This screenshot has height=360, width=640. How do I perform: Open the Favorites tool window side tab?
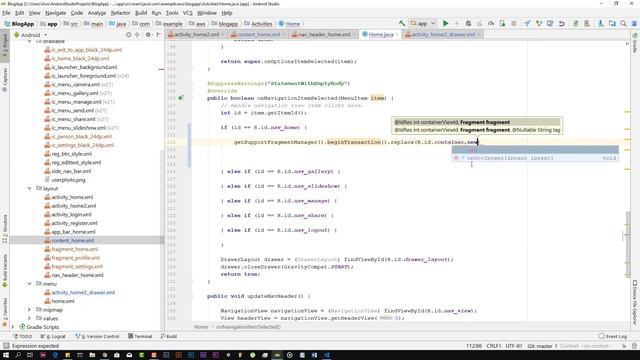(x=5, y=312)
